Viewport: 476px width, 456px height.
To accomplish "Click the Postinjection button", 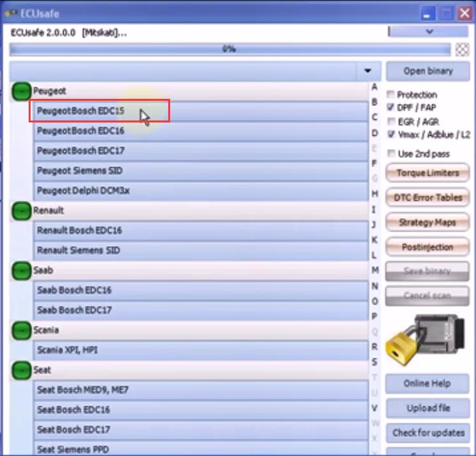I will 428,247.
